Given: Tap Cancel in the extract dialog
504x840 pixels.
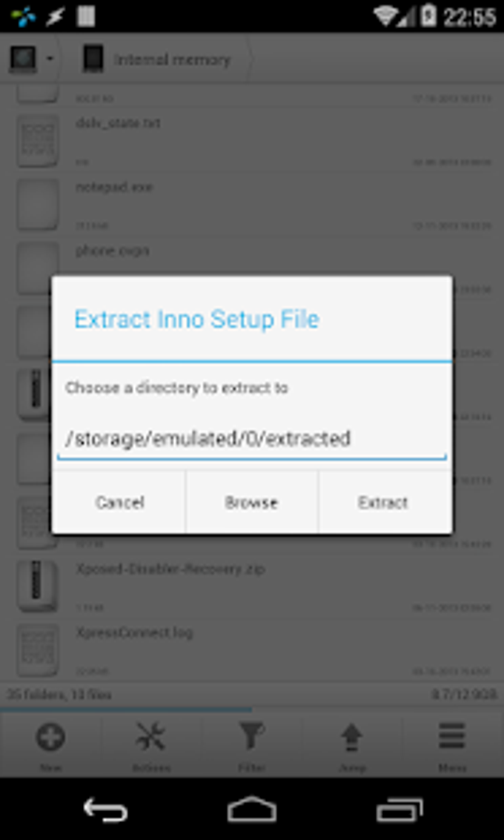Looking at the screenshot, I should (x=119, y=503).
